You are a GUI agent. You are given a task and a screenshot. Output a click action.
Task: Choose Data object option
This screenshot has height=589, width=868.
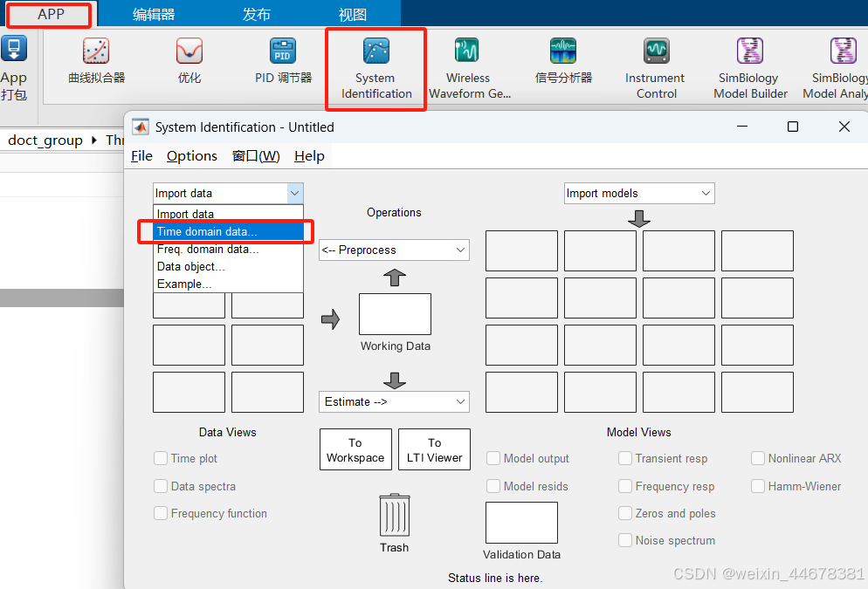tap(229, 266)
